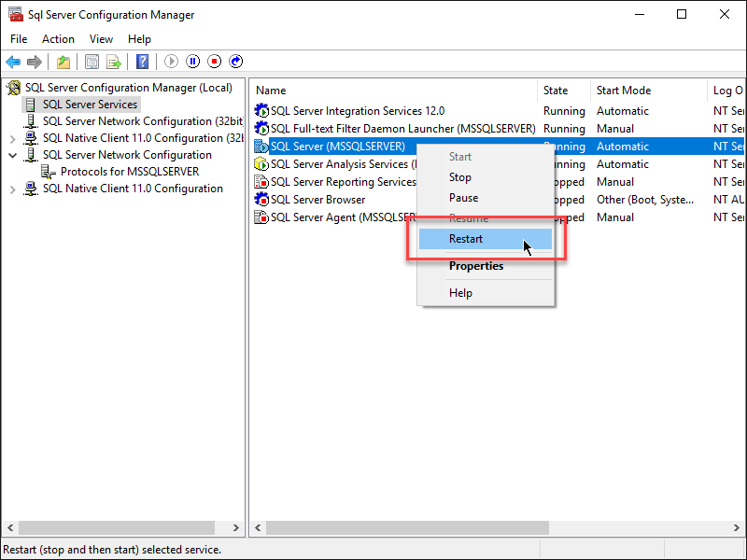Click the Back arrow toolbar icon

pos(13,62)
